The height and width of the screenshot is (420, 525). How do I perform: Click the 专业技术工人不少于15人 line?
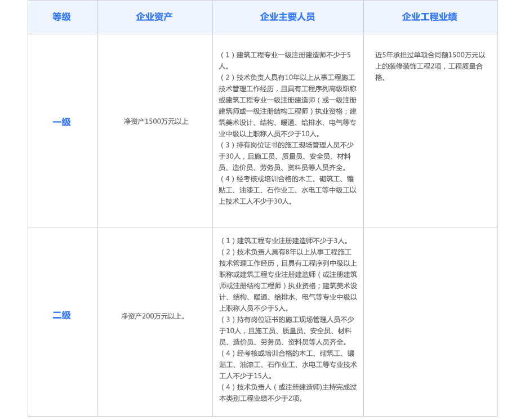click(247, 376)
